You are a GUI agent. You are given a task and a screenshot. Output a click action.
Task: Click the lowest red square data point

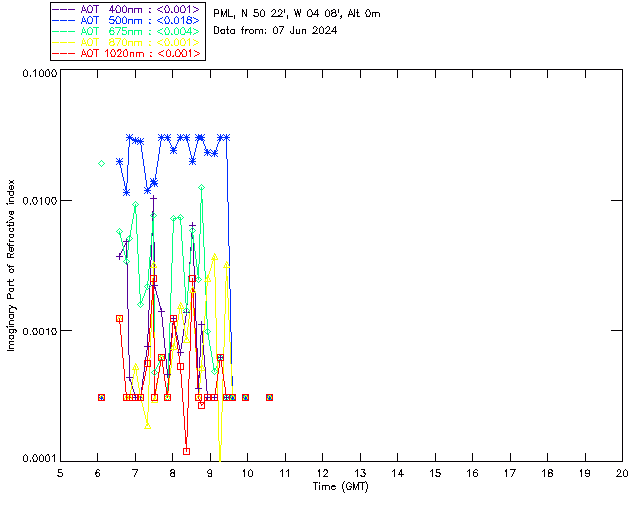[x=187, y=451]
